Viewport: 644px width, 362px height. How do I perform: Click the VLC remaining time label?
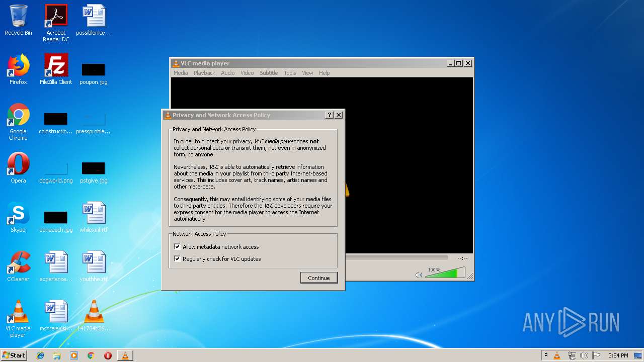(462, 258)
